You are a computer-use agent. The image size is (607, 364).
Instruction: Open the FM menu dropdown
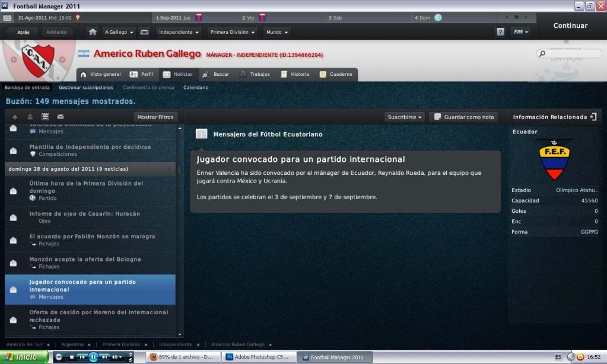tap(521, 32)
